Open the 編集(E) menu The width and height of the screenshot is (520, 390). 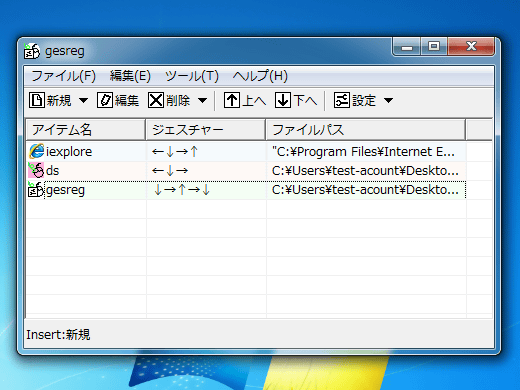[x=130, y=76]
